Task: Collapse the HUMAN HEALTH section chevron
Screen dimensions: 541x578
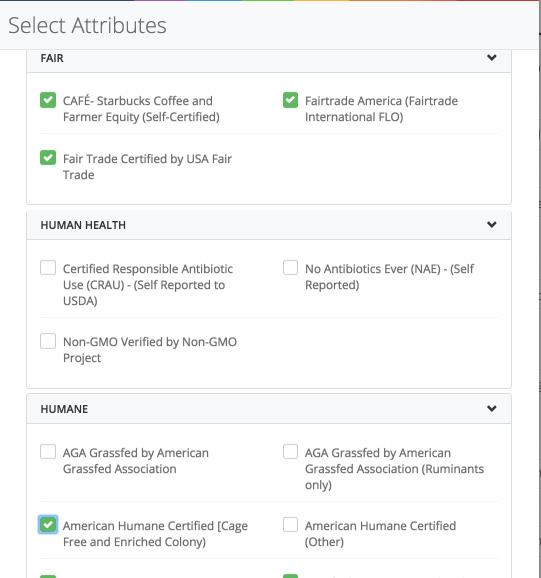Action: point(492,224)
